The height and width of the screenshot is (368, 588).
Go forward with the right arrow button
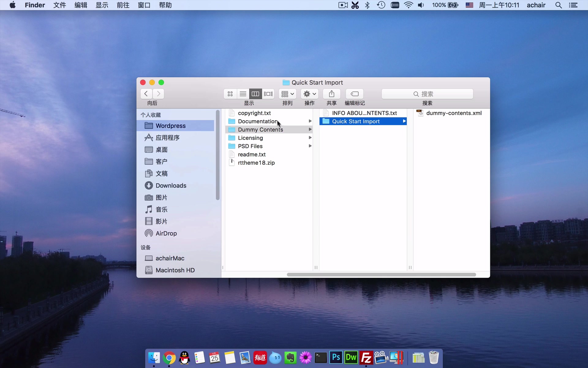[x=158, y=94]
